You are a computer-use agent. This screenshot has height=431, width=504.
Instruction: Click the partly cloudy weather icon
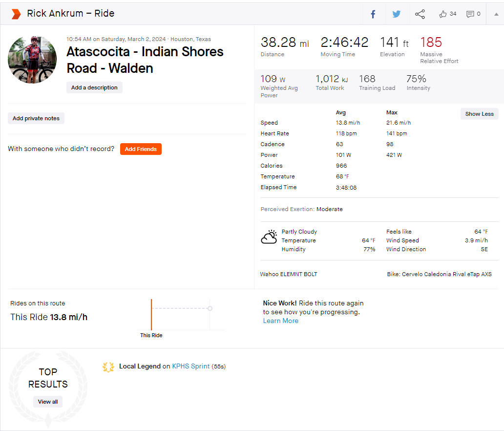tap(269, 237)
